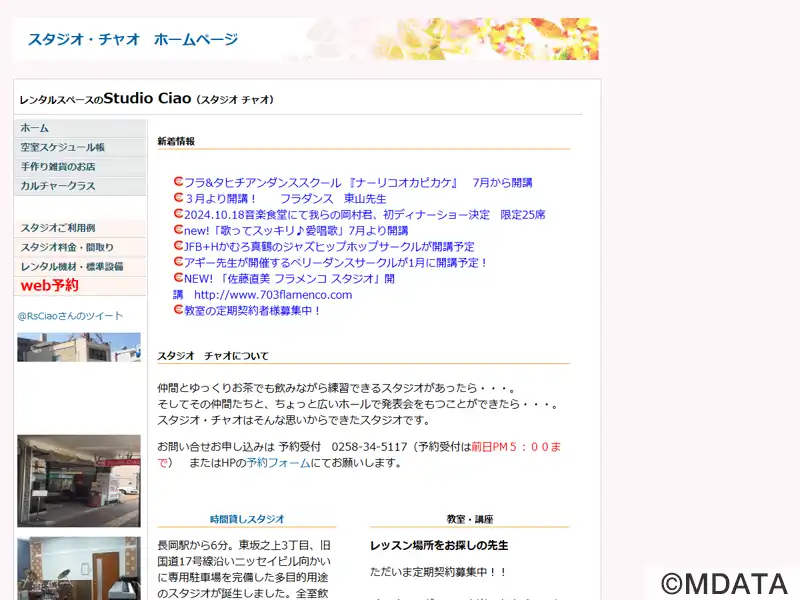Image resolution: width=800 pixels, height=600 pixels.
Task: Open the @RsCiaoさんのツイート link
Action: coord(70,316)
